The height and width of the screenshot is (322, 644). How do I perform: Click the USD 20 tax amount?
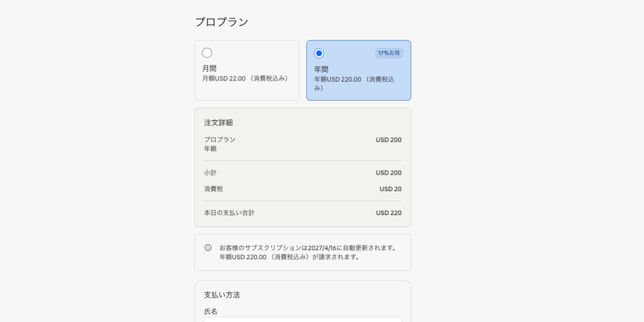[390, 189]
